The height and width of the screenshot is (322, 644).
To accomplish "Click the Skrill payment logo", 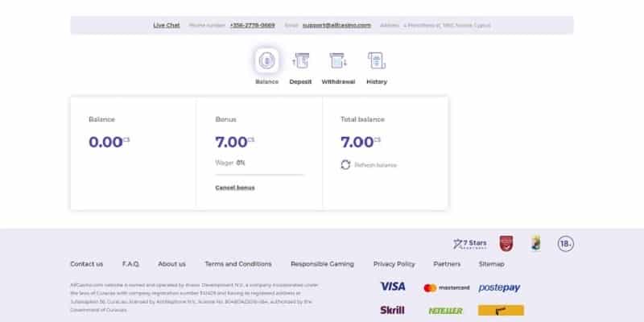I will [392, 310].
